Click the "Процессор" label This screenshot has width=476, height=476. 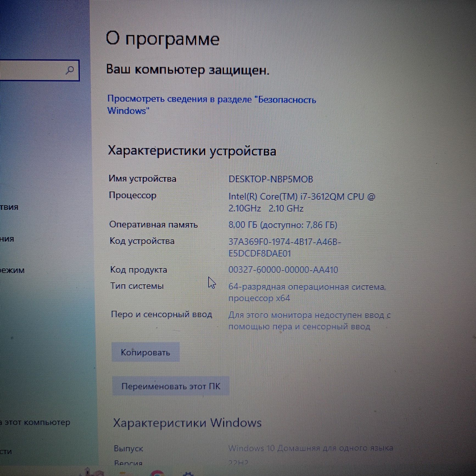[133, 195]
